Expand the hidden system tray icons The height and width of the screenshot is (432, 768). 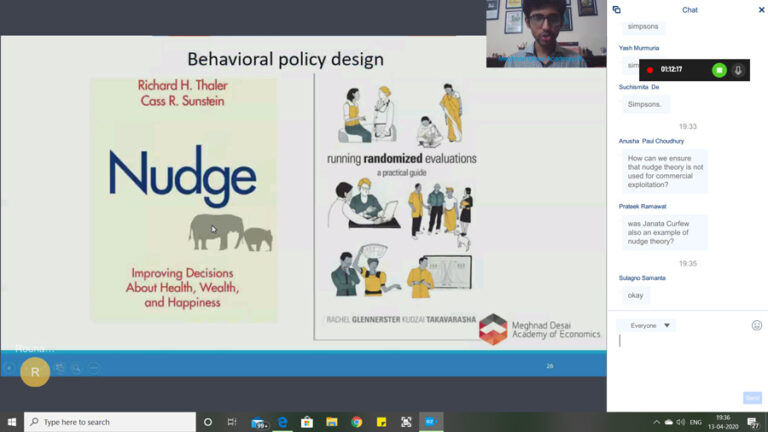(656, 422)
